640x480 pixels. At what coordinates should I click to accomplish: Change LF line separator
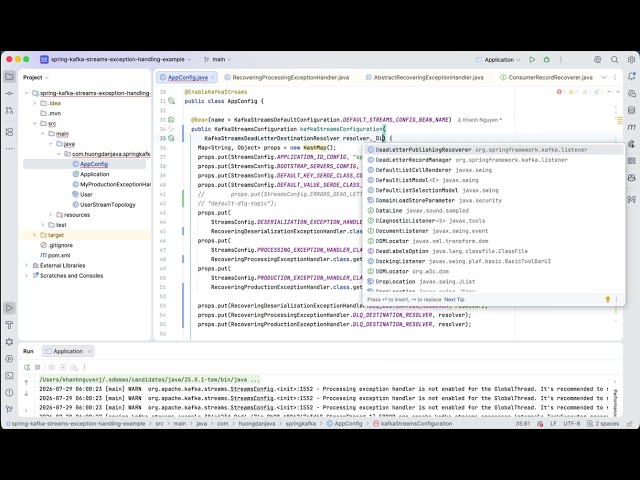[553, 424]
